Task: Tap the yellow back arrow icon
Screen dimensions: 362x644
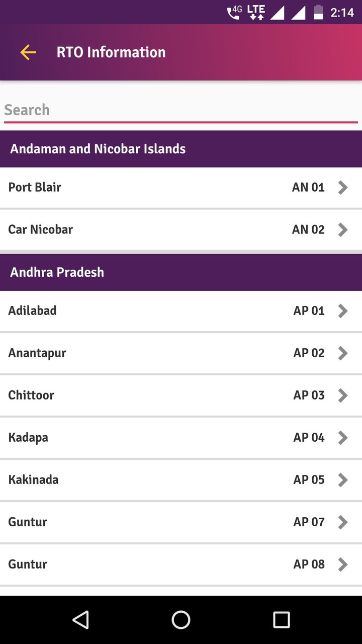Action: 28,52
